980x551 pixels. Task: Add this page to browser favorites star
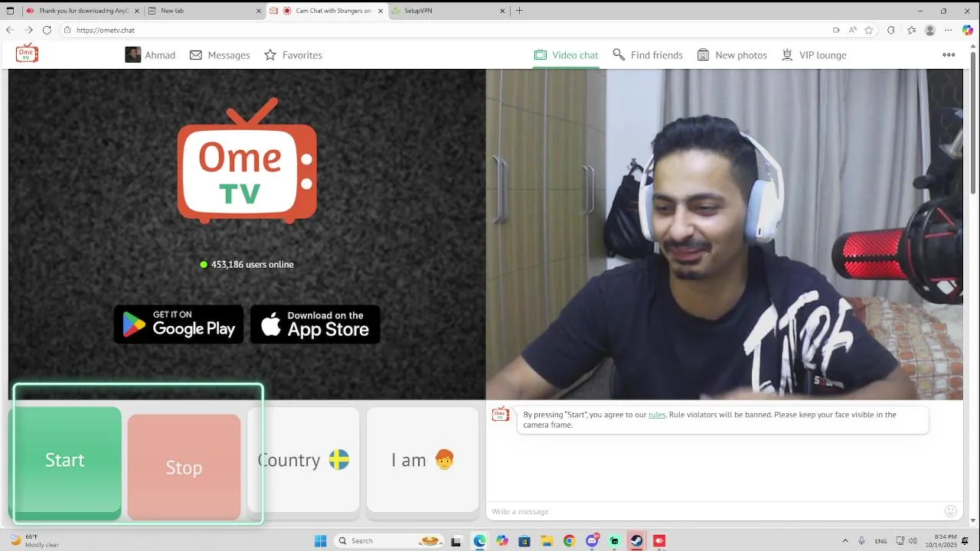(869, 30)
